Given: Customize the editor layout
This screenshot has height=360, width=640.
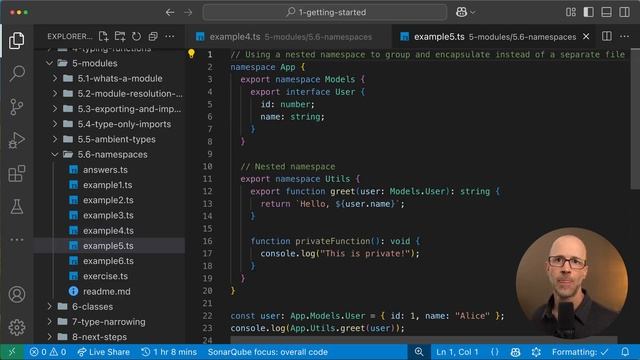Looking at the screenshot, I should 571,12.
